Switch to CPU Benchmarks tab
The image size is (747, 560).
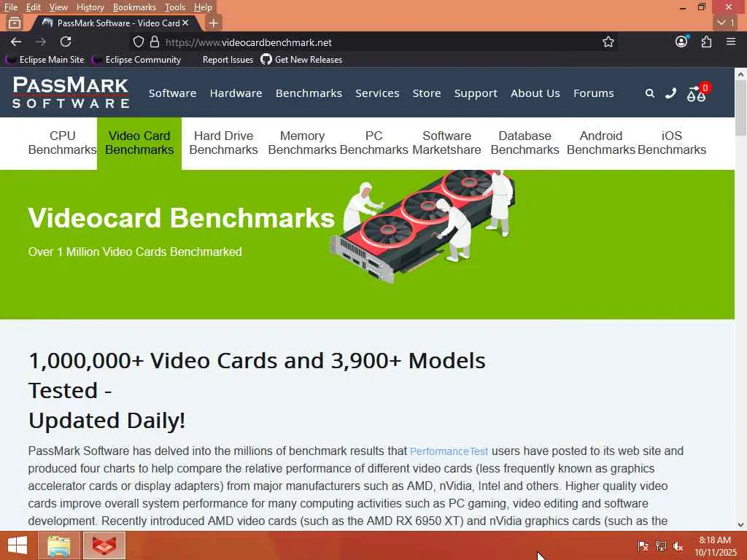pyautogui.click(x=63, y=143)
